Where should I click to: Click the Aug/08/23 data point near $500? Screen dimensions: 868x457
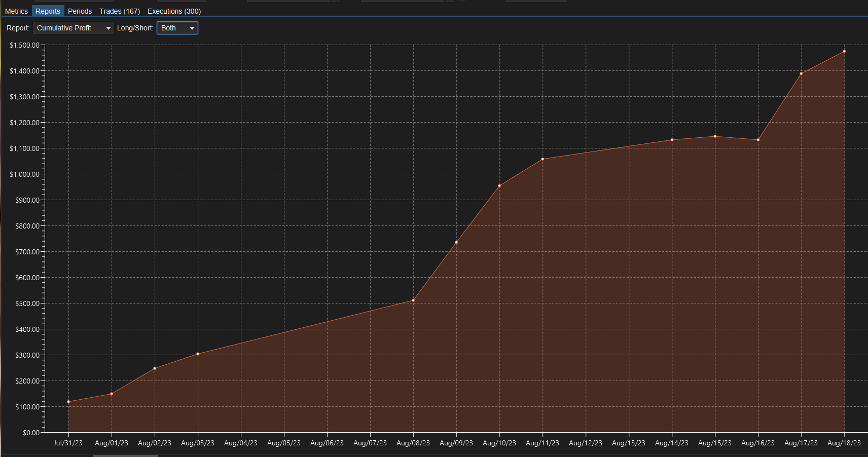(413, 300)
